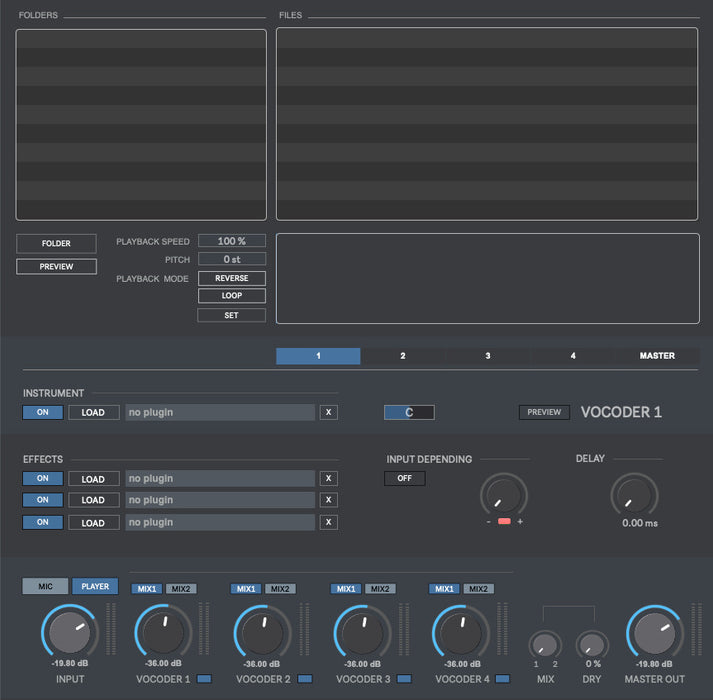Image resolution: width=713 pixels, height=700 pixels.
Task: Remove the first effects plugin with X
Action: point(328,478)
